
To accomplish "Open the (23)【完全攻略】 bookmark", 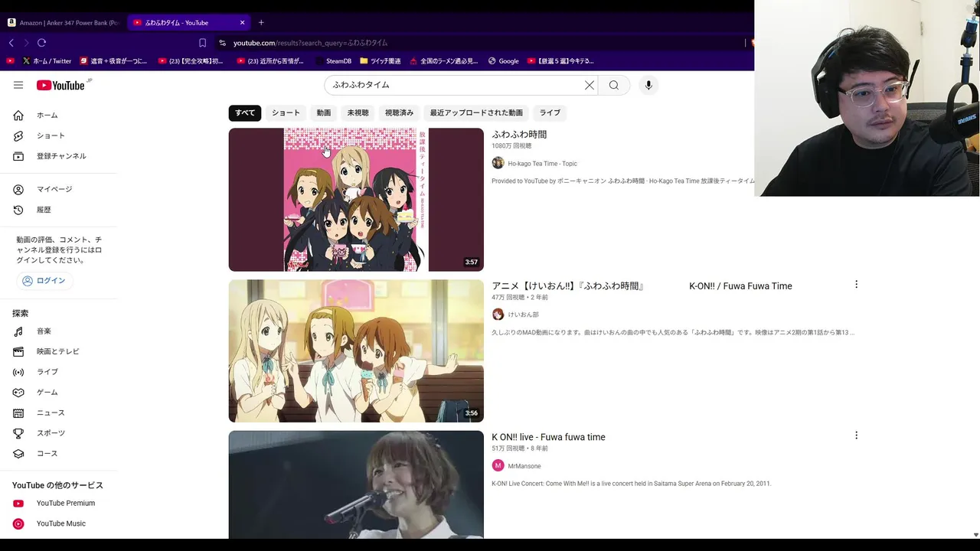I will pyautogui.click(x=191, y=61).
